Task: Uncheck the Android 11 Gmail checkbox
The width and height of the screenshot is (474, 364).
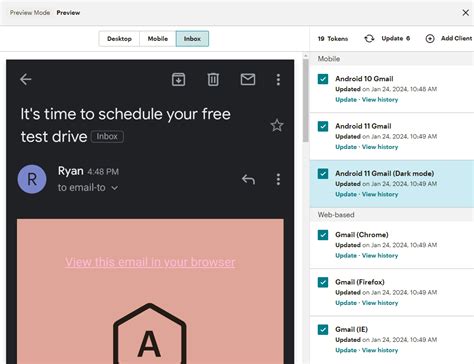Action: pos(323,126)
